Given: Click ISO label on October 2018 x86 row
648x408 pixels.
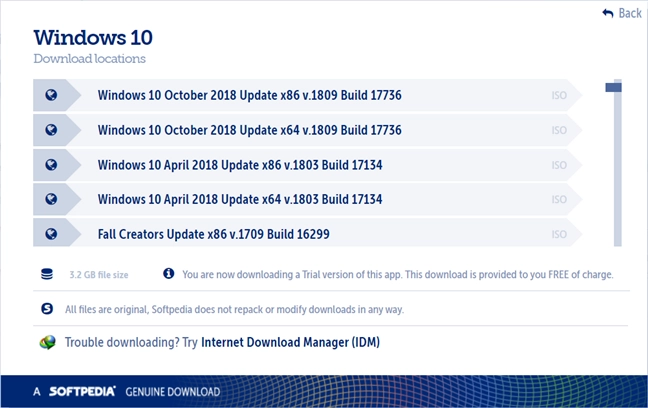Looking at the screenshot, I should [x=559, y=95].
